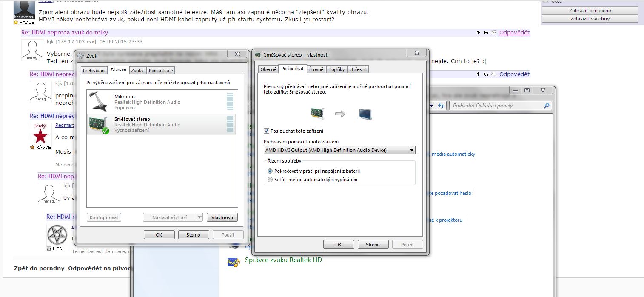Click the sound card source icon in Poslouchat tab
Image resolution: width=644 pixels, height=297 pixels.
317,114
